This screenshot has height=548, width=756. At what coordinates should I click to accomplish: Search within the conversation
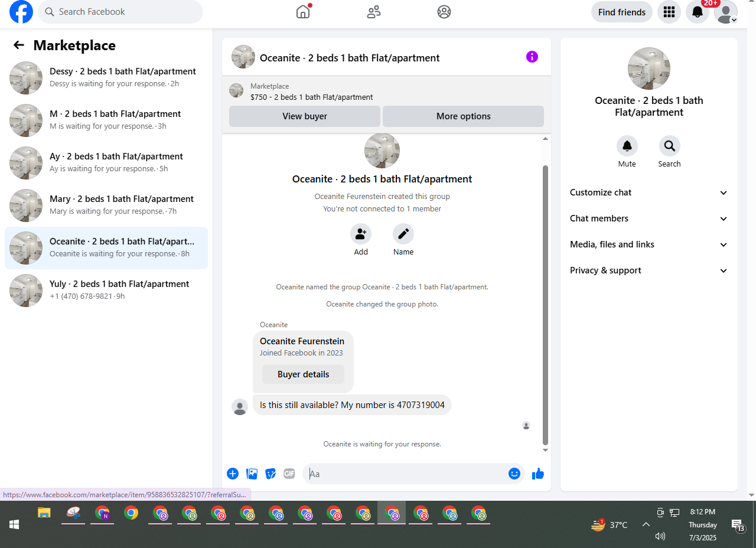click(670, 146)
